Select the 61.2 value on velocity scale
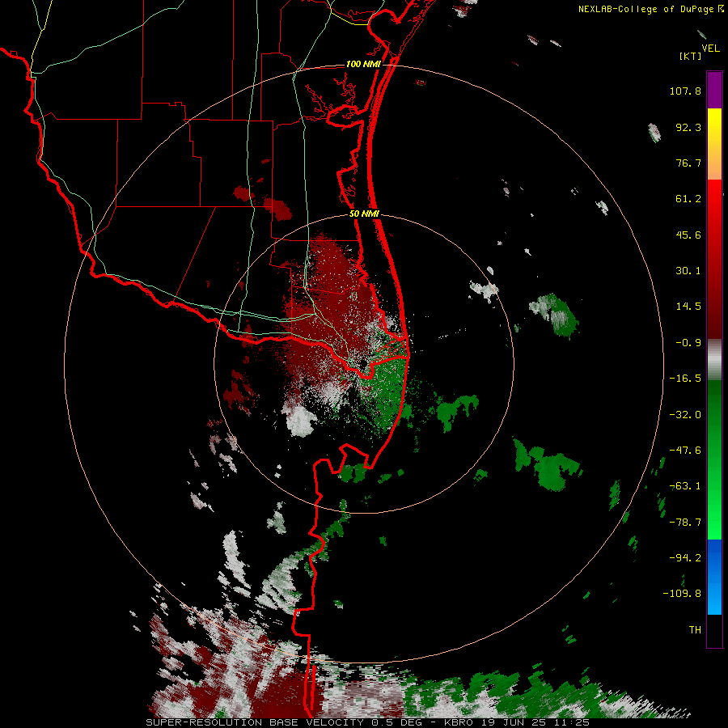This screenshot has width=728, height=728. tap(688, 199)
